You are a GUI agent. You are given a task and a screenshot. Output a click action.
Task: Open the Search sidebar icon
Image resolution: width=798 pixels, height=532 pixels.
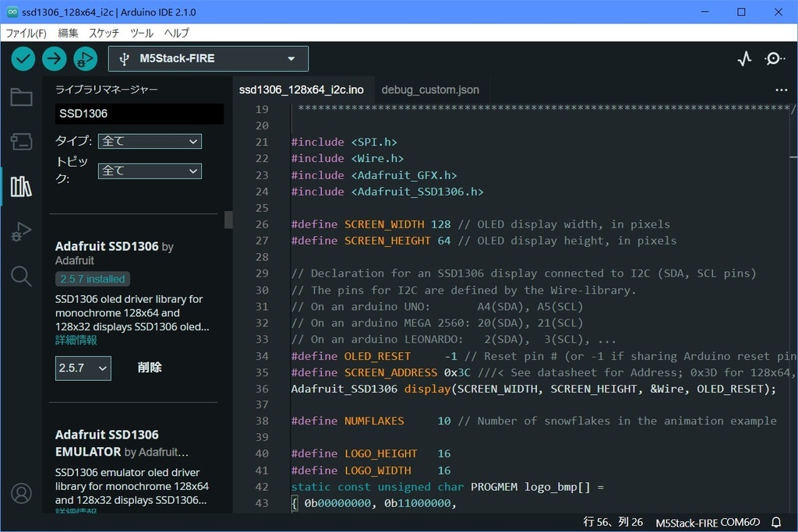[21, 276]
